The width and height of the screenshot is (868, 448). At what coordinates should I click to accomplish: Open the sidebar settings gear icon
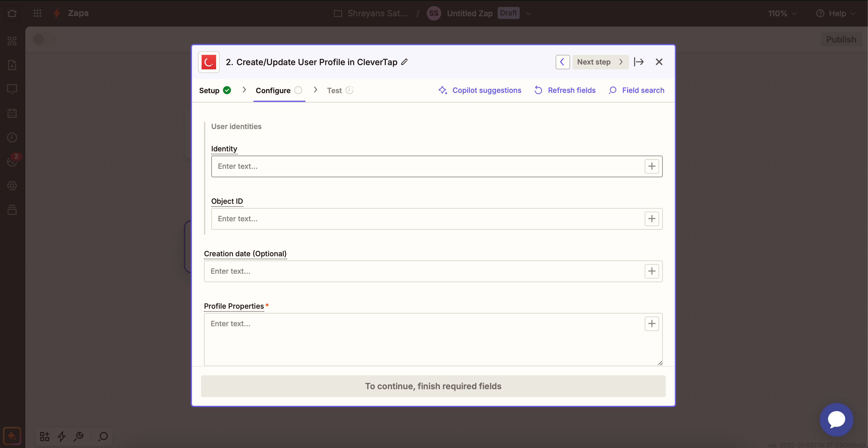click(x=12, y=185)
